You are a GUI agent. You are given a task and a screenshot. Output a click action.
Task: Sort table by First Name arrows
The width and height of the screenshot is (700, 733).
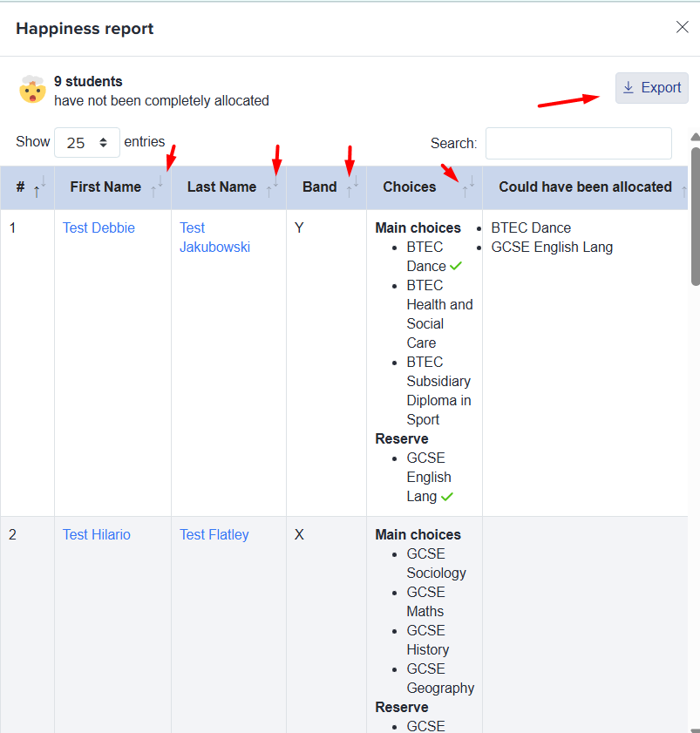click(x=157, y=187)
